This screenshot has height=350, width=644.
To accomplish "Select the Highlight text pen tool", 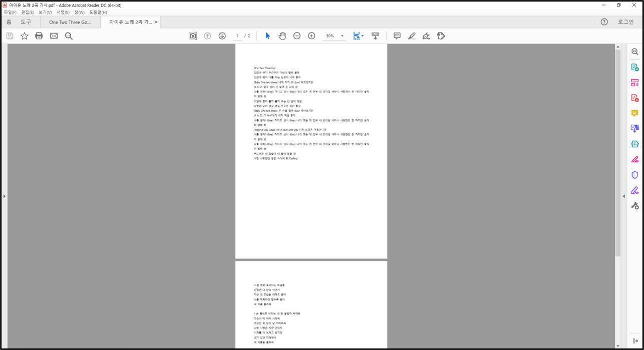I will coord(412,36).
